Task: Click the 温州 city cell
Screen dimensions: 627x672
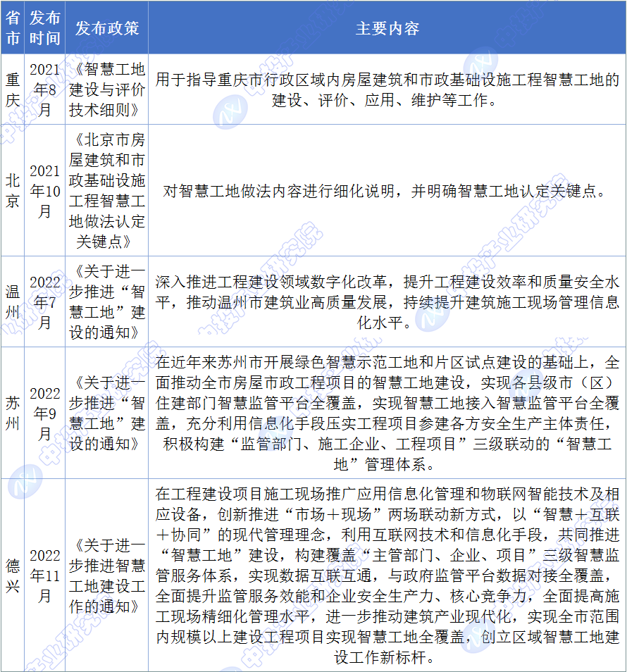Action: [13, 301]
